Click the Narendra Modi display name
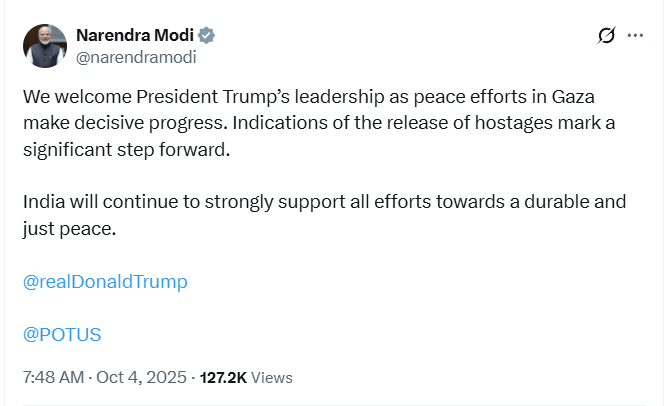 tap(134, 36)
